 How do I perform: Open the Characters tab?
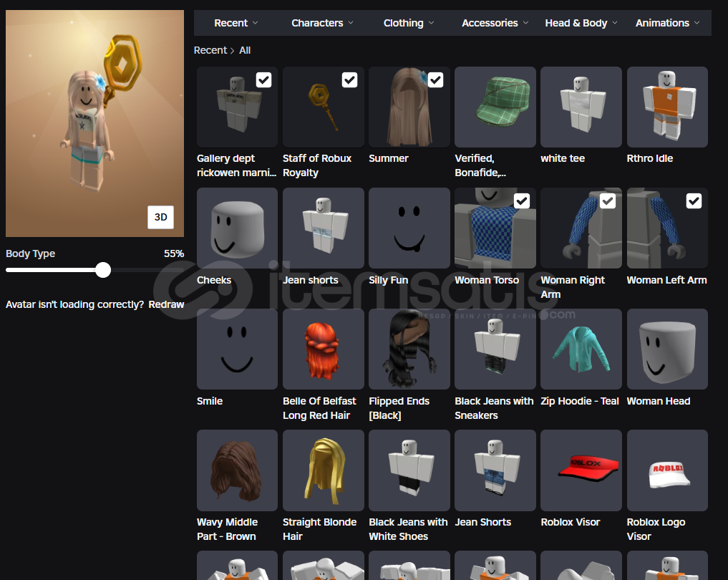(317, 23)
